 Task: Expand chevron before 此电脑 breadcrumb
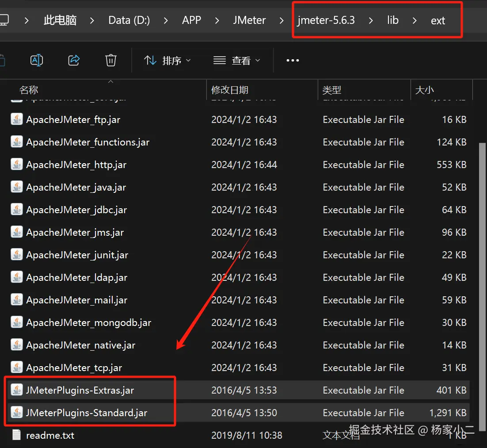[x=27, y=20]
